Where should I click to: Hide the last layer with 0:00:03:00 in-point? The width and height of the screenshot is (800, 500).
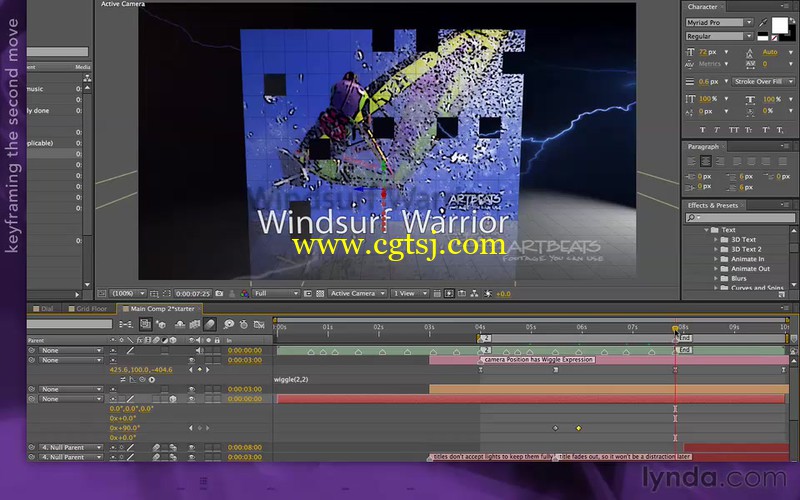click(x=192, y=457)
